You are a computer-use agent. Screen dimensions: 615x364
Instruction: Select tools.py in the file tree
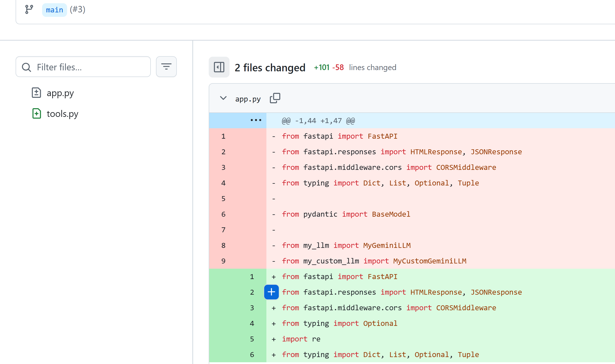tap(62, 114)
